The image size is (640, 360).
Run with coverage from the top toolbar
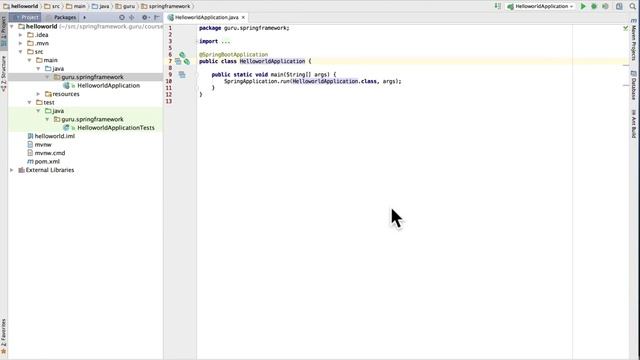pyautogui.click(x=605, y=6)
